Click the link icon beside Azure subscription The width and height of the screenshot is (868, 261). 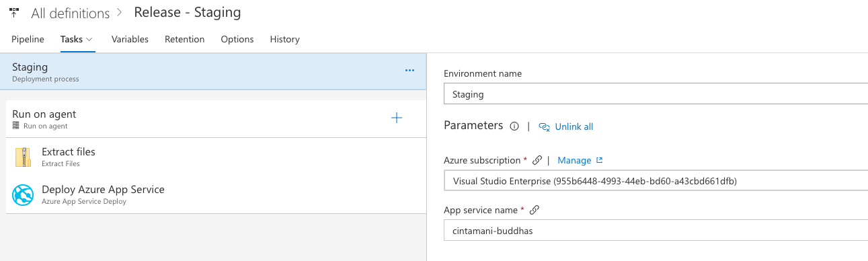coord(537,160)
